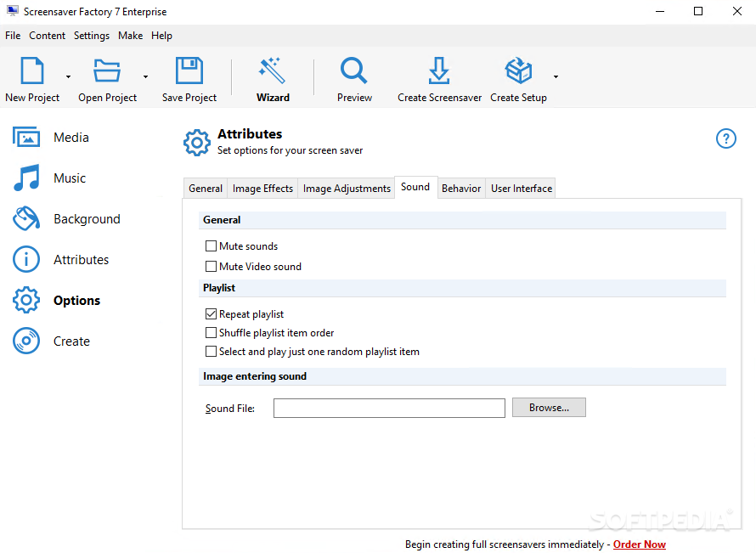Click the Create Setup box icon
This screenshot has height=553, width=756.
pos(518,71)
